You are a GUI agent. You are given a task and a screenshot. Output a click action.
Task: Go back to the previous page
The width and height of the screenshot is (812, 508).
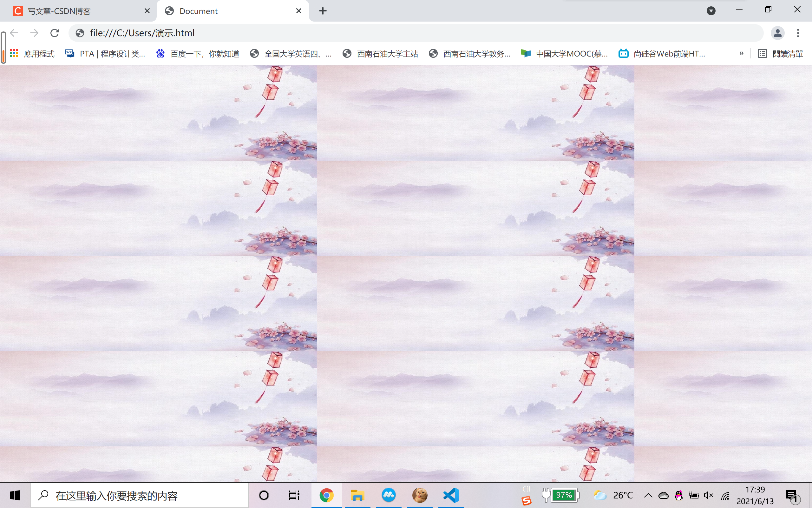coord(14,33)
